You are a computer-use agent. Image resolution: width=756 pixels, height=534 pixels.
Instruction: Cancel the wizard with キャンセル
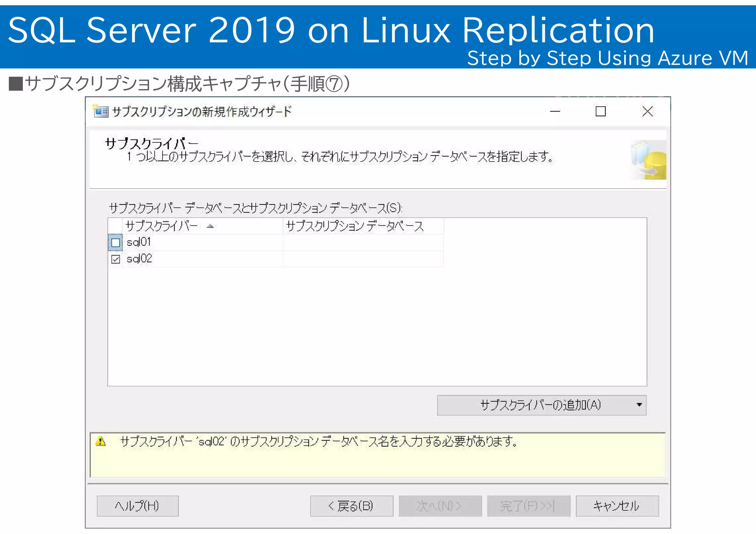coord(617,506)
